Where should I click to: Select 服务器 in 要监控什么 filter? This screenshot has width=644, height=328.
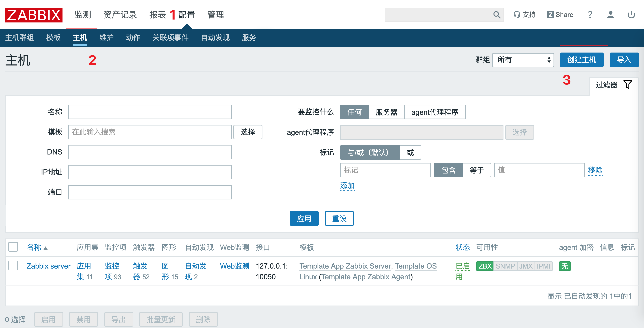pyautogui.click(x=386, y=112)
